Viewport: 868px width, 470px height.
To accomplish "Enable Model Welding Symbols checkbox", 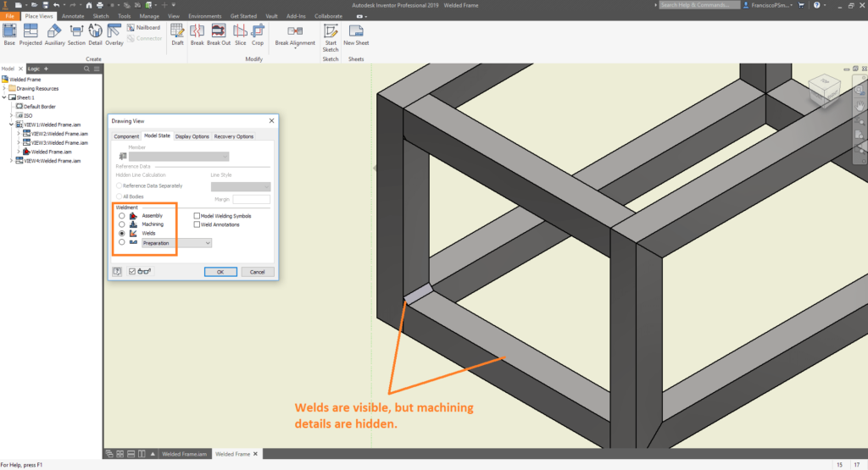I will coord(197,216).
